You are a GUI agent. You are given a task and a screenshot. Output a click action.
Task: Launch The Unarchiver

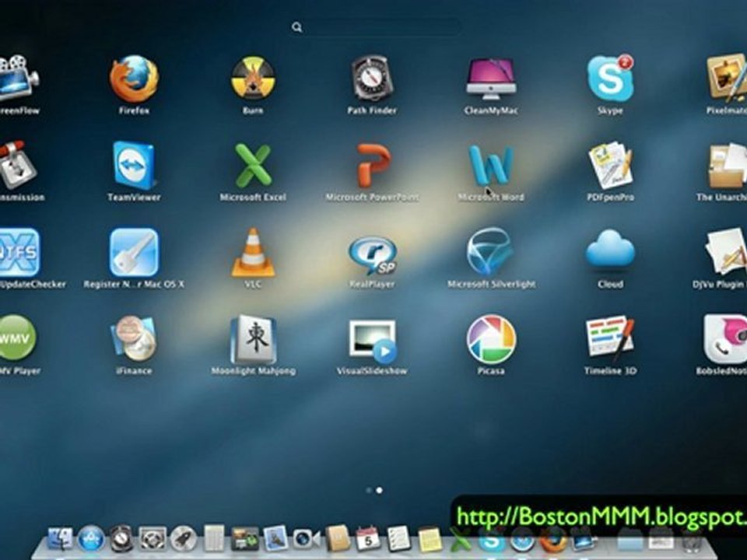tap(727, 166)
